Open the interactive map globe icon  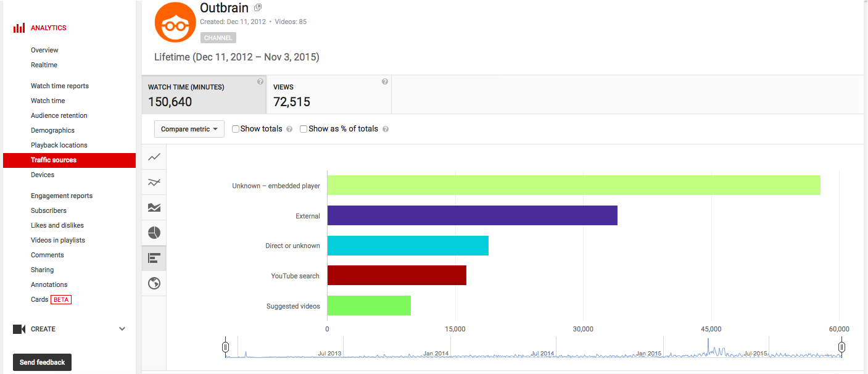click(x=154, y=283)
